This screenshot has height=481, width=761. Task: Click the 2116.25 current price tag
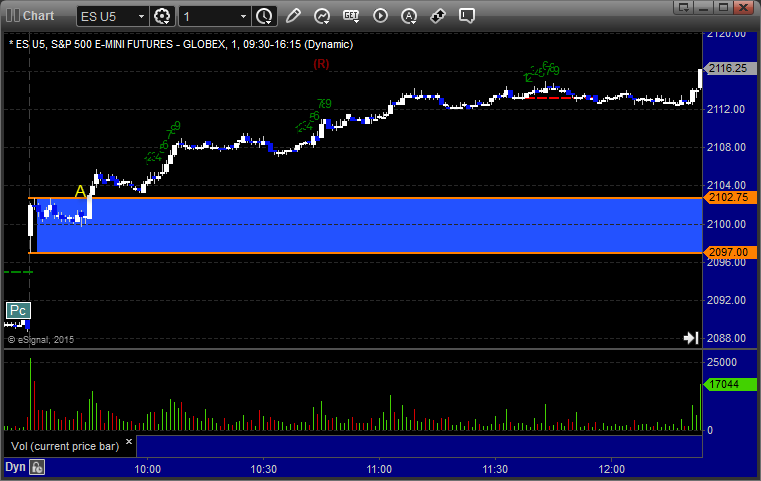point(730,68)
